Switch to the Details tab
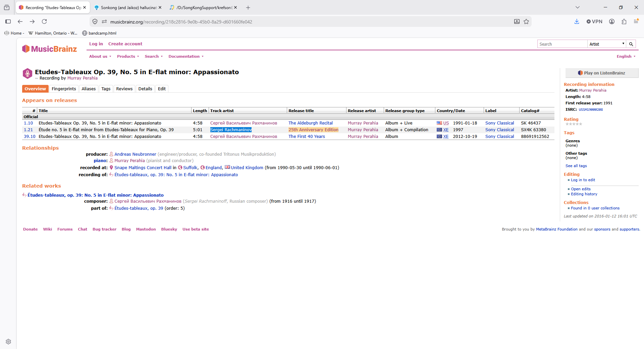This screenshot has height=349, width=644. tap(145, 89)
